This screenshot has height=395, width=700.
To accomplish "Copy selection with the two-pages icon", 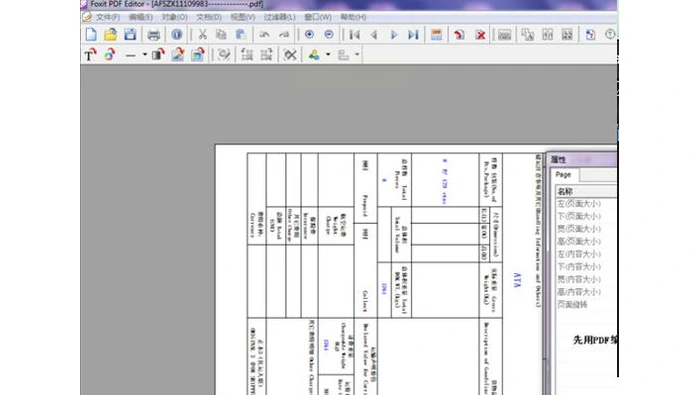I will [221, 34].
